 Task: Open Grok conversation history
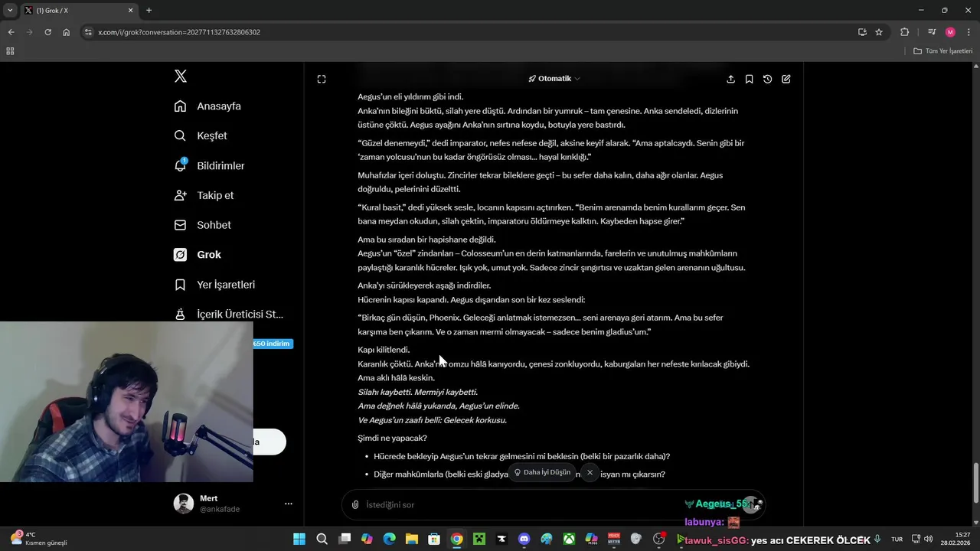tap(767, 79)
